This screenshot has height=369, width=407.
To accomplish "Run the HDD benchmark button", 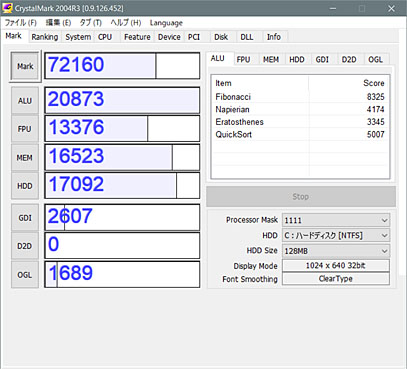I will (x=25, y=186).
